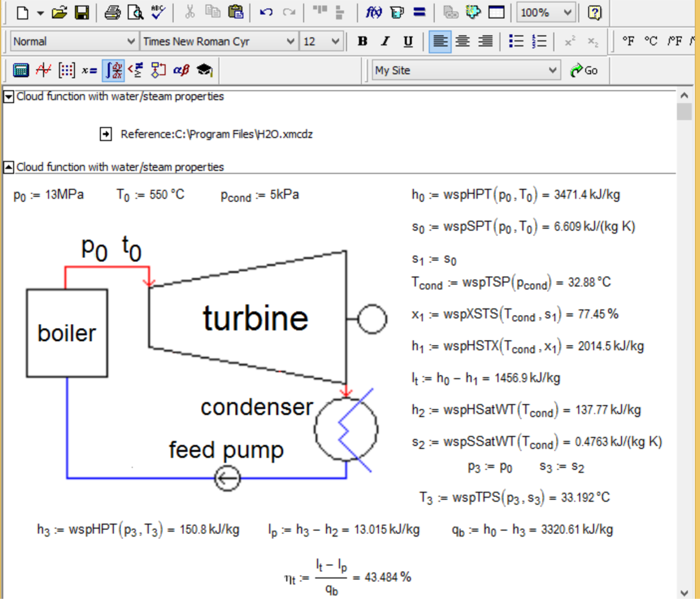Open the Reference H2O.xmcdz link arrow

(x=105, y=134)
